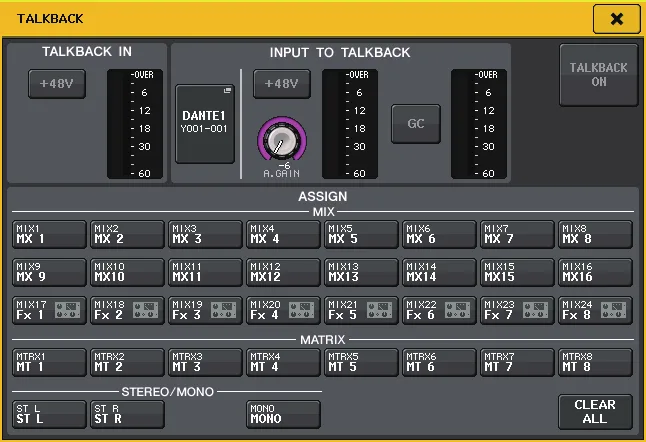Open the DANTE1 Y001-001 input patch selector
This screenshot has width=646, height=442.
coord(205,124)
